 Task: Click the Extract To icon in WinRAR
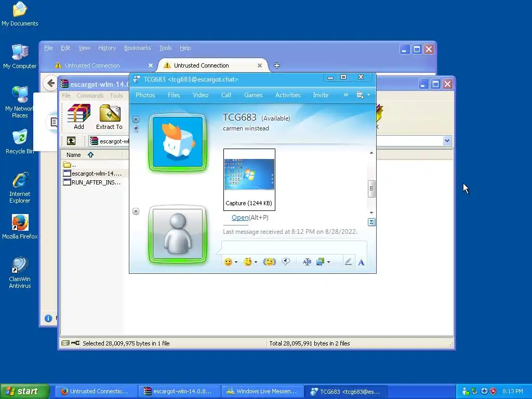click(109, 117)
